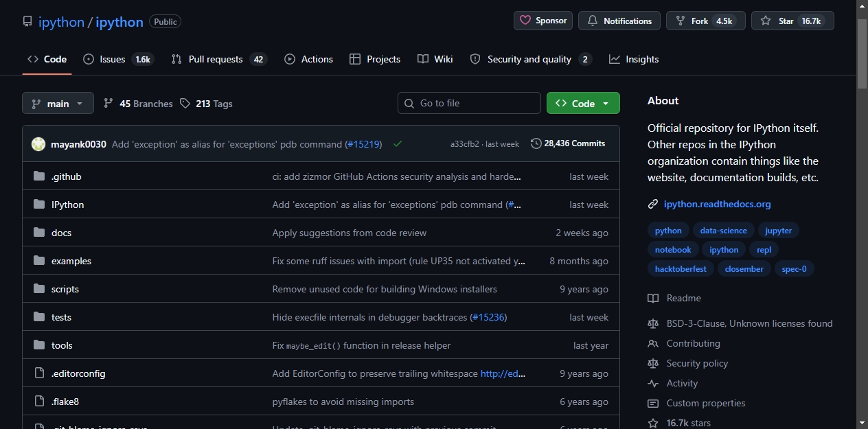
Task: Click the Custom properties icon
Action: (653, 403)
